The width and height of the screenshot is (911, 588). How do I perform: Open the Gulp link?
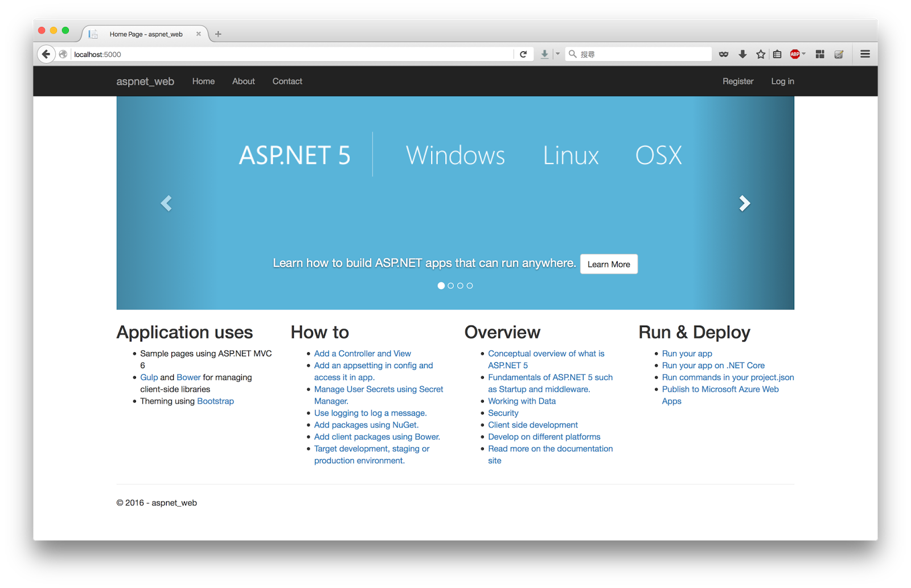(149, 377)
